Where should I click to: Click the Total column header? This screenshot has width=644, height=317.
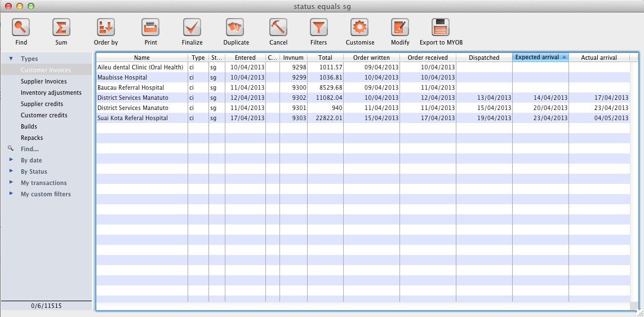(x=325, y=58)
